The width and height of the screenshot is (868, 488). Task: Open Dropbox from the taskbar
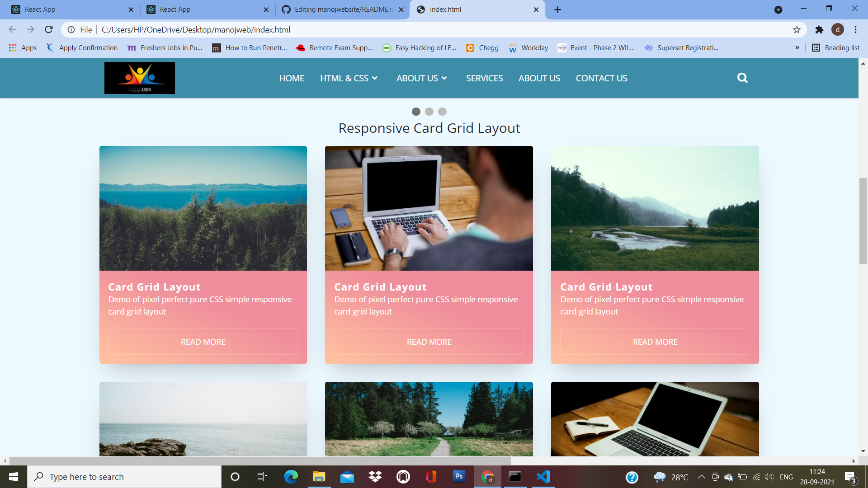tap(375, 477)
